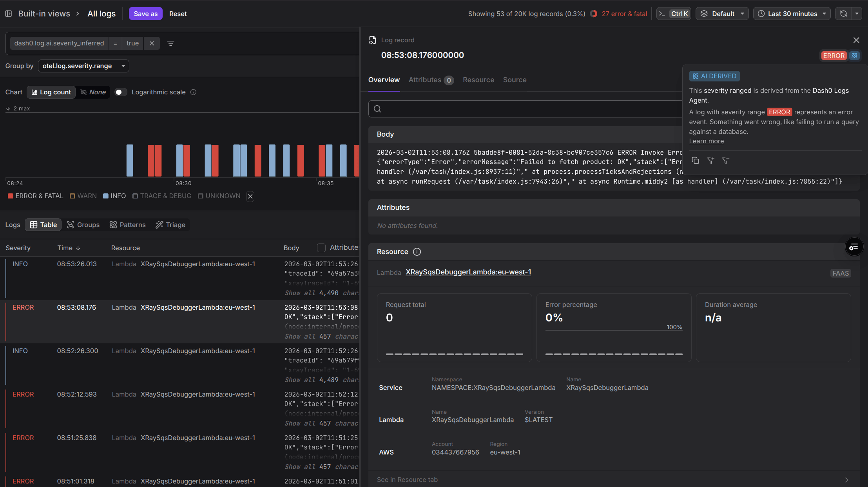
Task: Switch to the Patterns logs view
Action: [127, 225]
